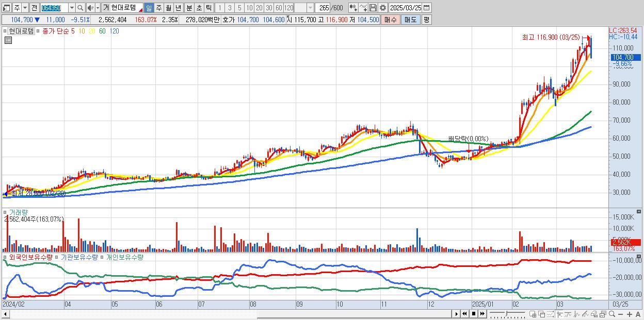The width and height of the screenshot is (644, 320).
Task: Click the save floppy disk icon
Action: [x=373, y=8]
